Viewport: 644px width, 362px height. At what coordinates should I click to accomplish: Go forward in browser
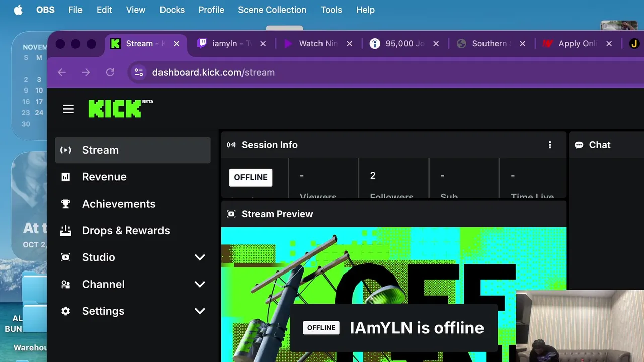click(x=86, y=72)
